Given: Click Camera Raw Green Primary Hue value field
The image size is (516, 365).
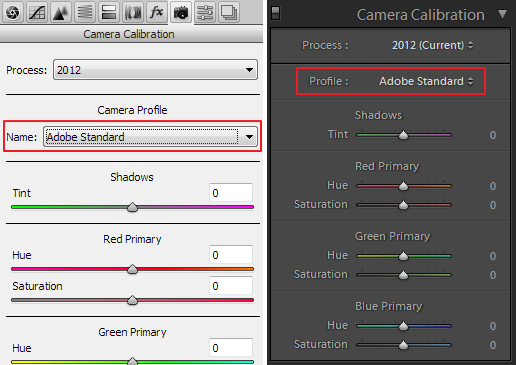Looking at the screenshot, I should click(x=231, y=348).
